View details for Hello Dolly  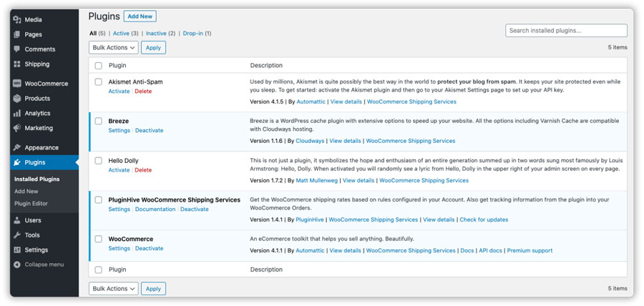(358, 180)
